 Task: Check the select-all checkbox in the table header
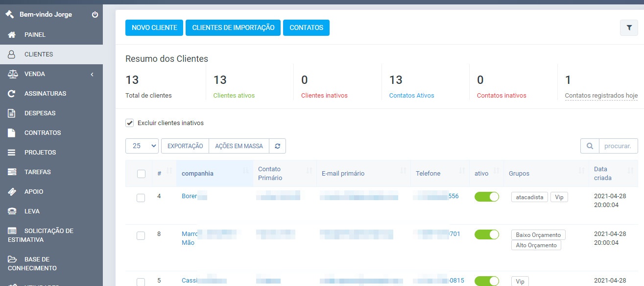141,173
